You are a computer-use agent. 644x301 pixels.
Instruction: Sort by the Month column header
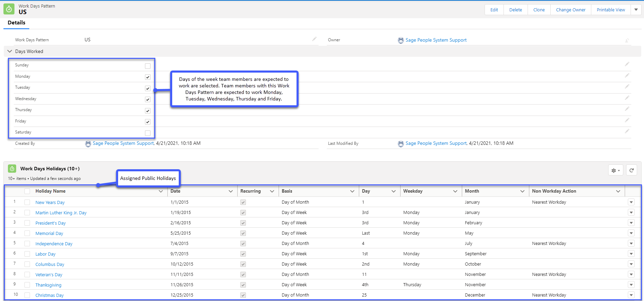coord(472,191)
